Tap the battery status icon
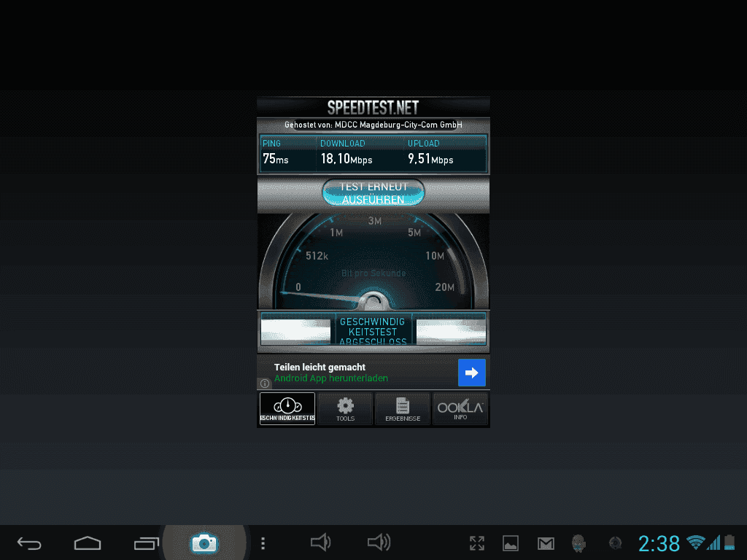The image size is (747, 560). coord(729,542)
